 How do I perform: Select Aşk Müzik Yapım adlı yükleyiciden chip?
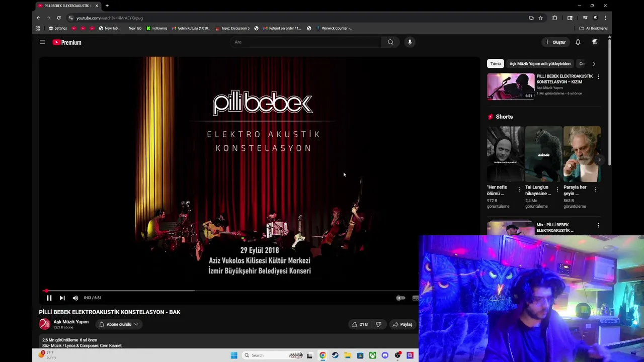540,64
